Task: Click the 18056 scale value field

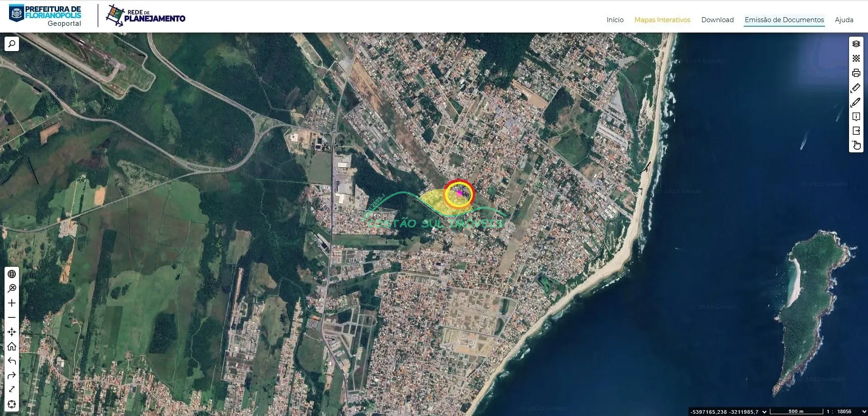Action: [844, 411]
